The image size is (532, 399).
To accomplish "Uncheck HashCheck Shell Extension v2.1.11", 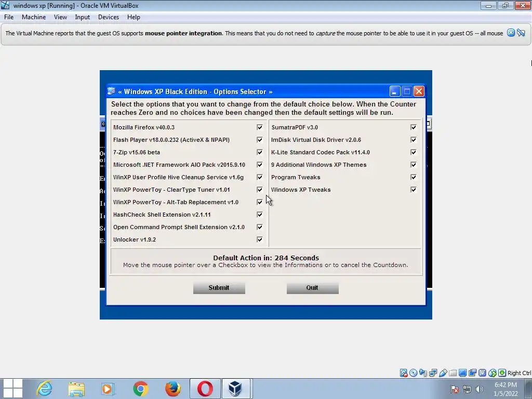I will tap(260, 215).
